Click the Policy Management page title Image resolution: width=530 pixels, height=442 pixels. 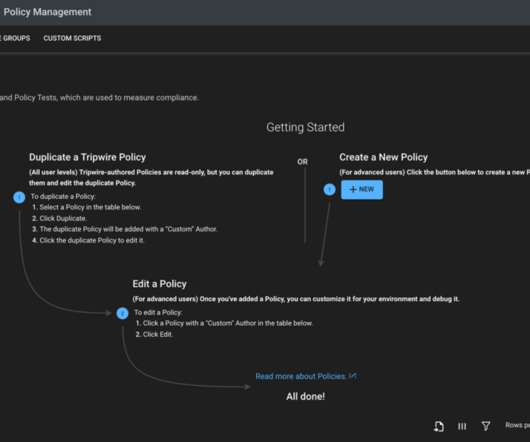(x=47, y=12)
